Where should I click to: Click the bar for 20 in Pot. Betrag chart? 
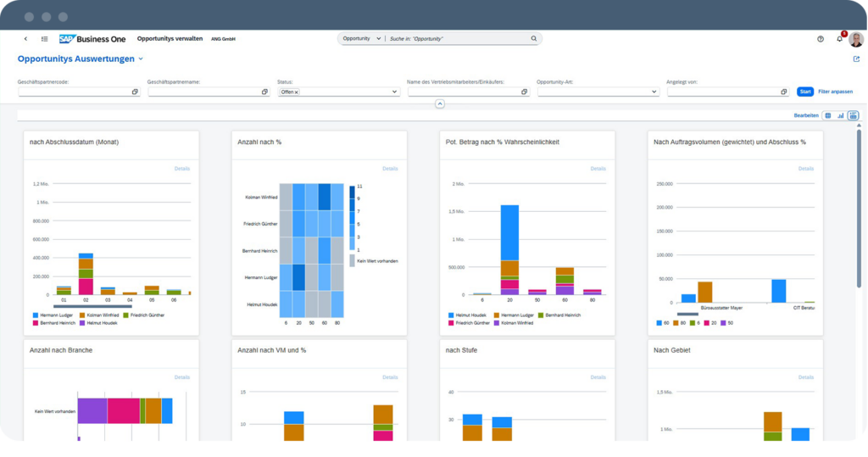[509, 250]
